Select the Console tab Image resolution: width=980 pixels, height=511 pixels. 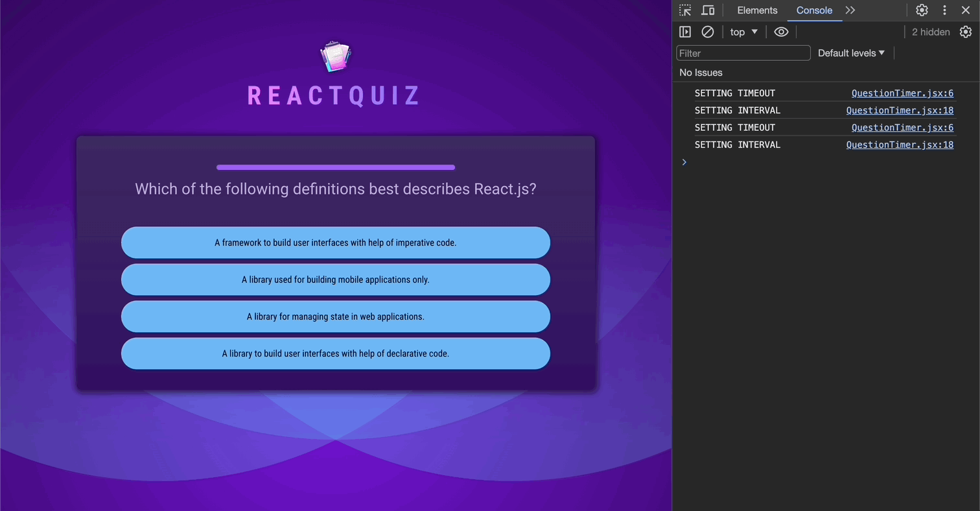click(x=814, y=10)
